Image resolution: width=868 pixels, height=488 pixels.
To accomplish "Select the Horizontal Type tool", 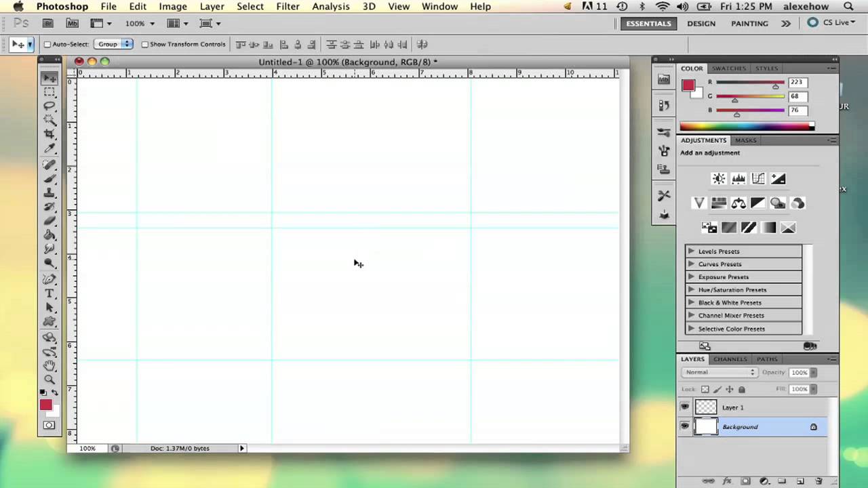I will (50, 293).
